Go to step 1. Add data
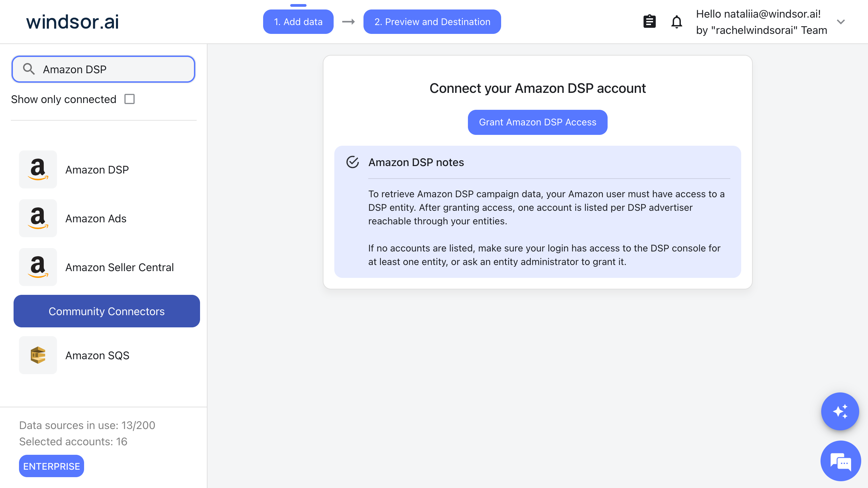This screenshot has width=868, height=488. coord(298,22)
